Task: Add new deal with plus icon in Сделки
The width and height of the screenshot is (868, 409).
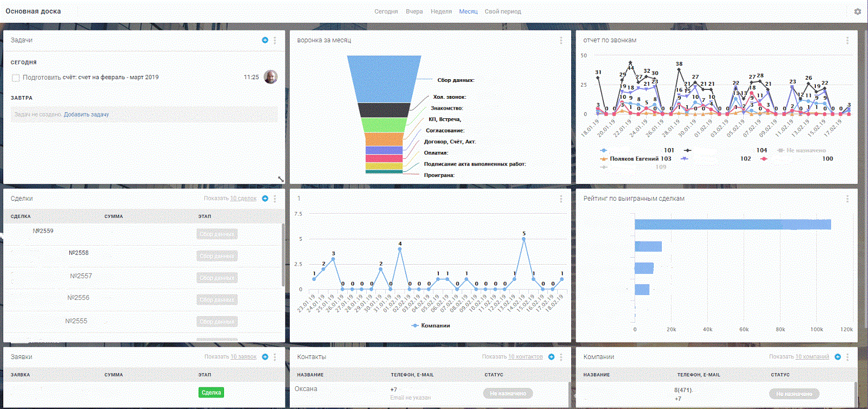Action: point(265,199)
